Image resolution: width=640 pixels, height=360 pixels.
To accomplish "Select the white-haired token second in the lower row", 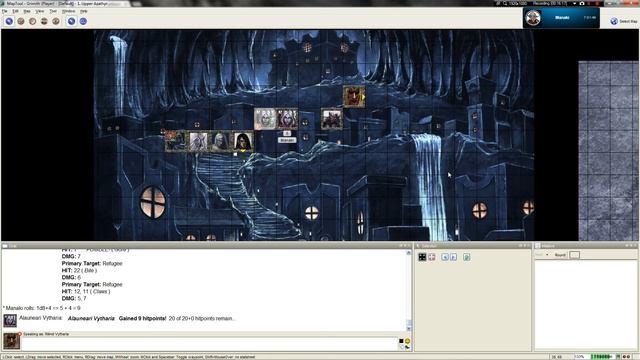I will (198, 141).
